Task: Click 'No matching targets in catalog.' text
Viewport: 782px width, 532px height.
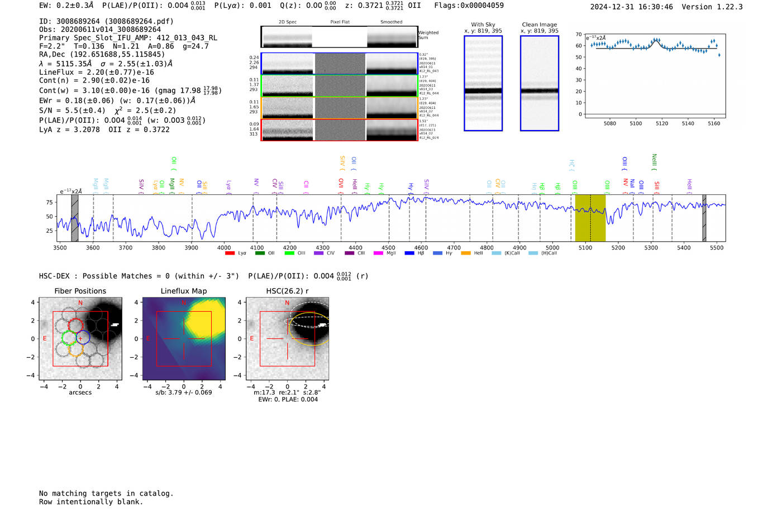Action: click(x=106, y=493)
